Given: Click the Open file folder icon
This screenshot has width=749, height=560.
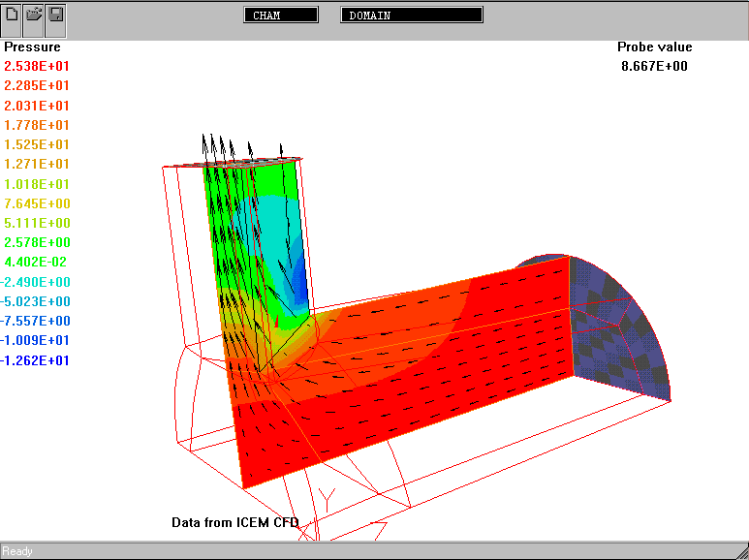Looking at the screenshot, I should click(34, 16).
